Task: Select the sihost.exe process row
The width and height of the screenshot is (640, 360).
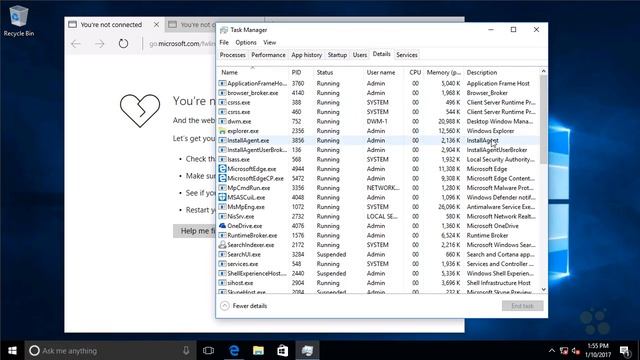Action: pyautogui.click(x=378, y=283)
